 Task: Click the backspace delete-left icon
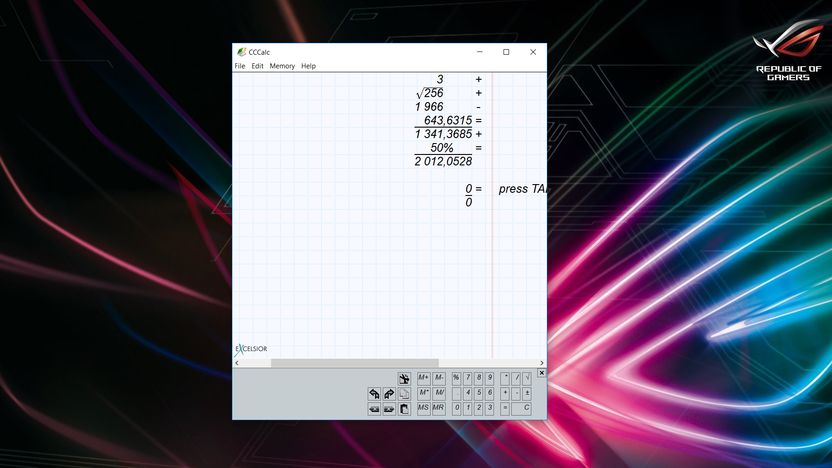(374, 409)
